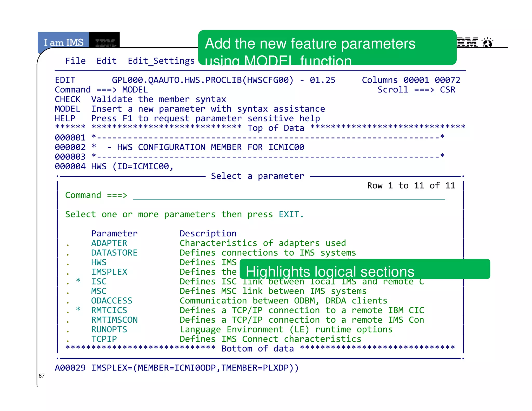Image resolution: width=532 pixels, height=411 pixels.
Task: Click the 'Columns 00001 00072' text
Action: (411, 80)
